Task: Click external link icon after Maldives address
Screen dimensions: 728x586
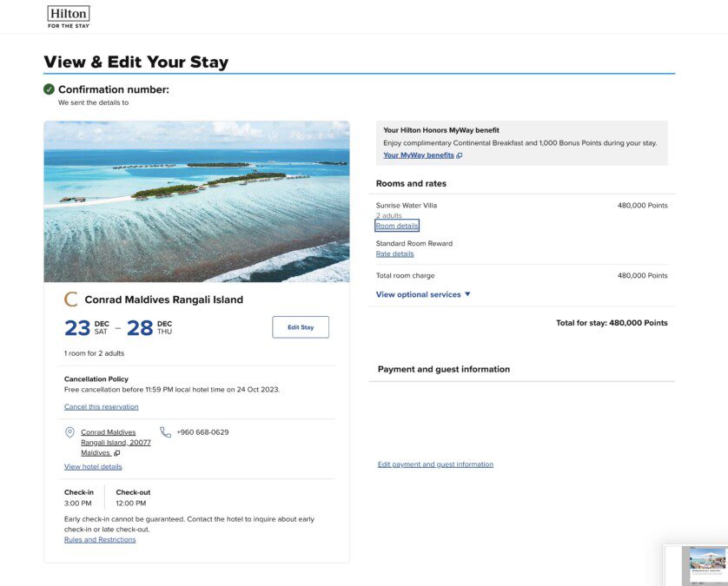Action: pos(117,453)
